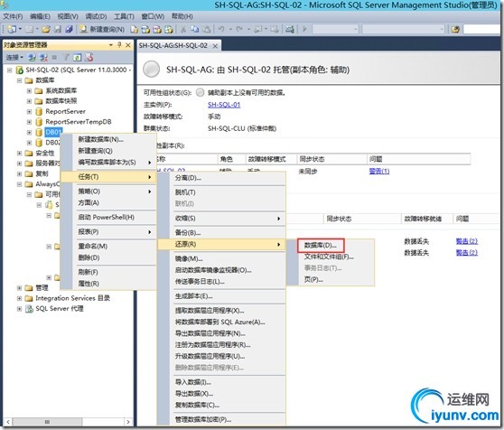This screenshot has height=430, width=504.
Task: Collapse the 数据库 folder node
Action: pos(19,80)
